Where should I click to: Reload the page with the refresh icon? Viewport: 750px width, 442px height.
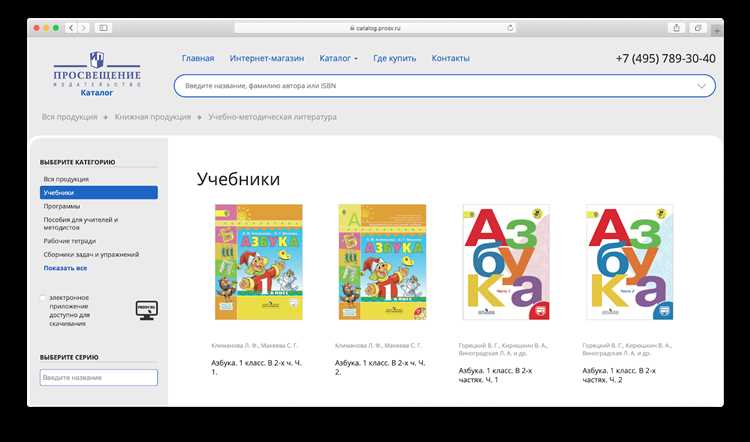[510, 28]
